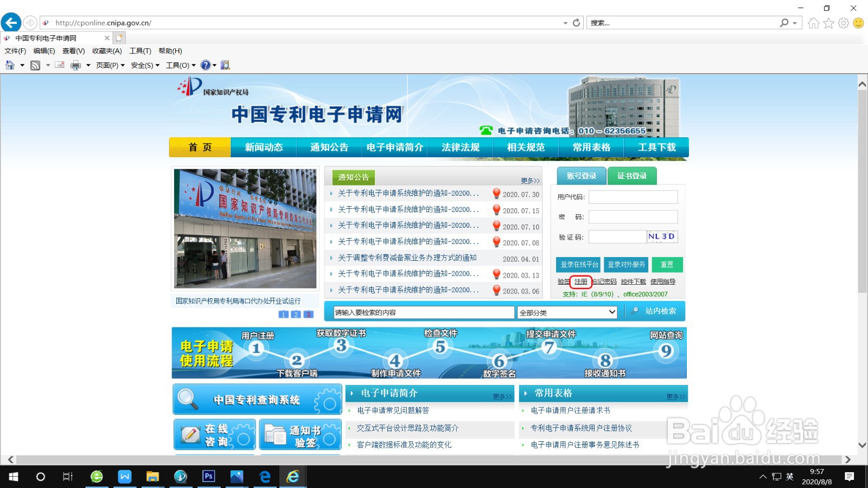The image size is (868, 488).
Task: Go to the 工具下载 nav tab
Action: pyautogui.click(x=656, y=147)
